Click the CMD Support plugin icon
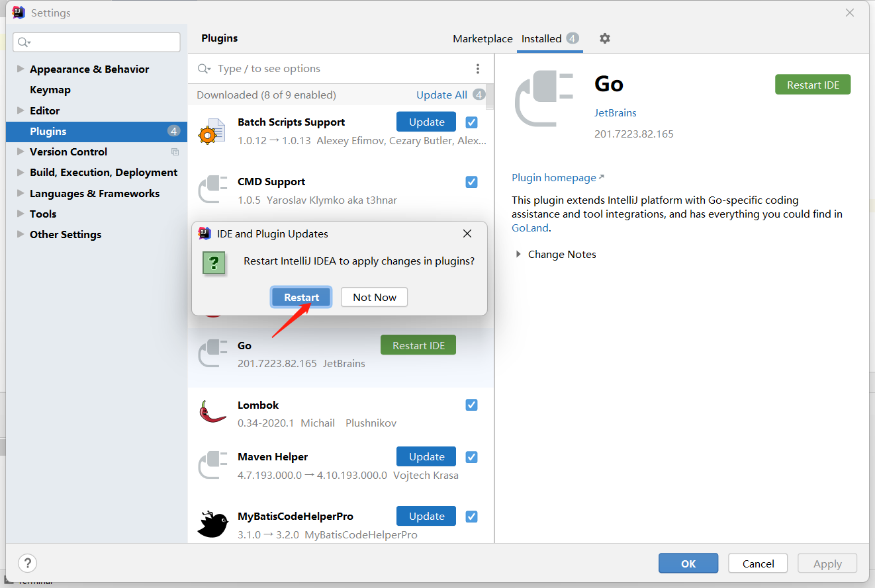The width and height of the screenshot is (875, 588). [x=212, y=190]
